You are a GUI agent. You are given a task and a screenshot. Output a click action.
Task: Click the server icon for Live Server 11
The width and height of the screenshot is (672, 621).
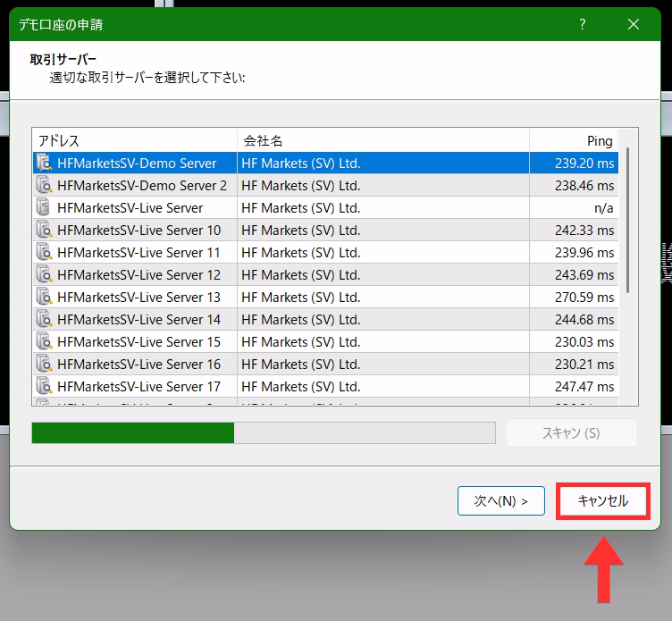[x=44, y=252]
